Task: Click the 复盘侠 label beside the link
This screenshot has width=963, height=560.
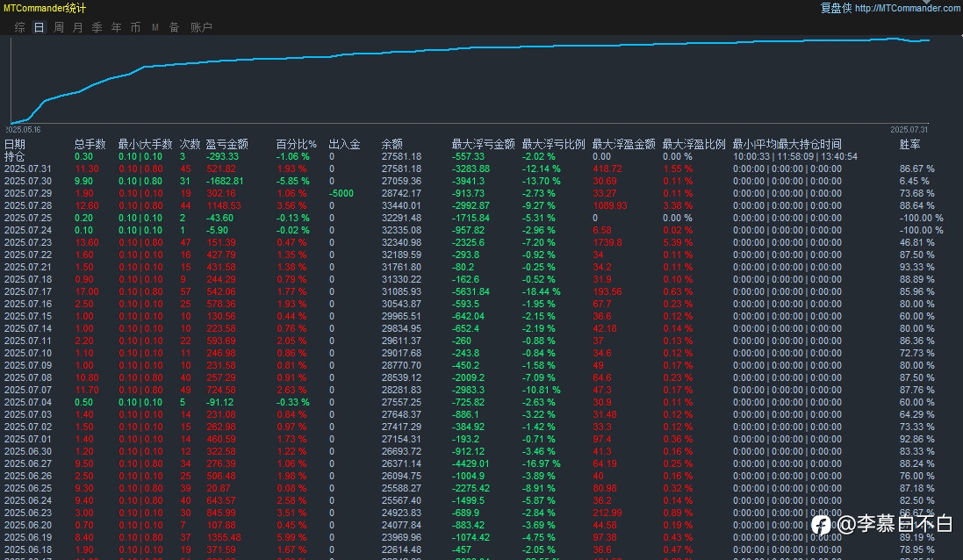Action: pos(836,8)
